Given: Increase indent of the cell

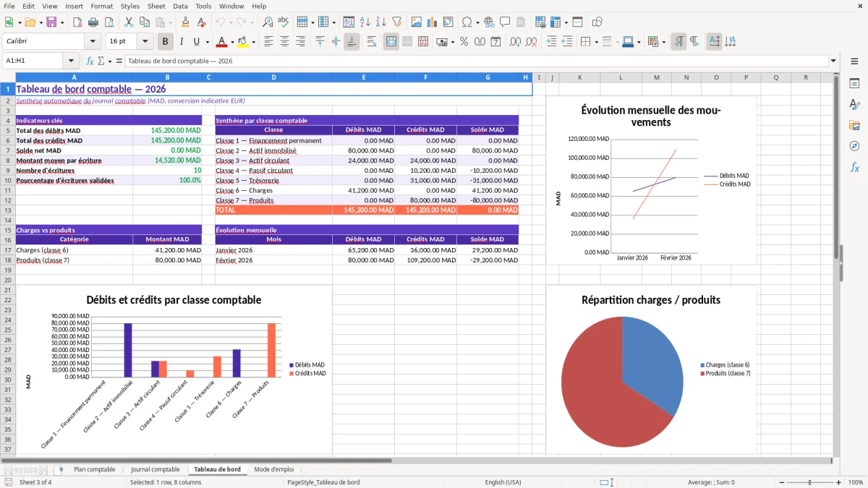Looking at the screenshot, I should (x=551, y=42).
